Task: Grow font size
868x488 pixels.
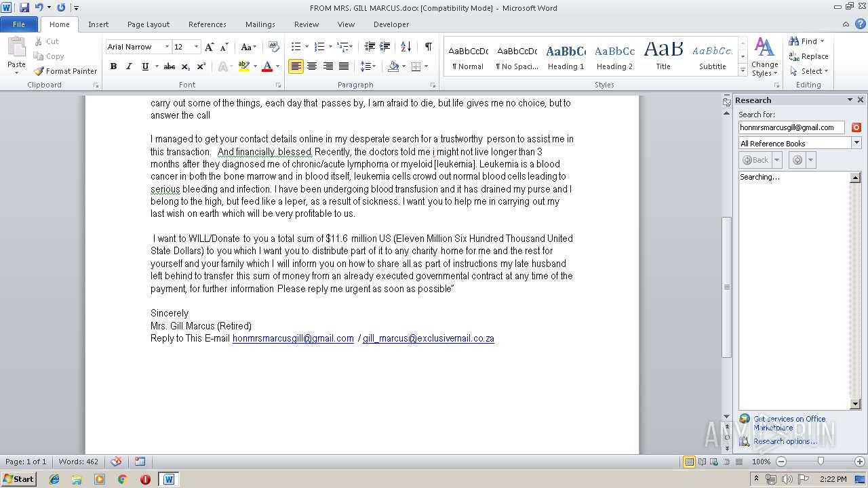Action: [x=209, y=47]
